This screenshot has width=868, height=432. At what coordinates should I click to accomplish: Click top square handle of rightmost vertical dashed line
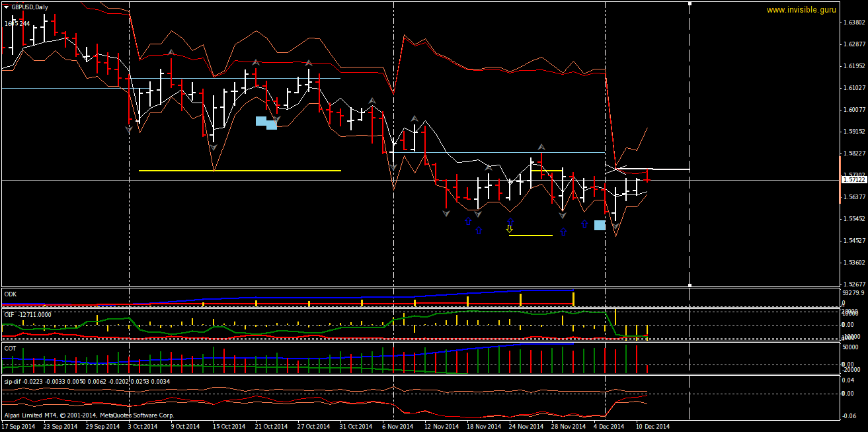690,3
